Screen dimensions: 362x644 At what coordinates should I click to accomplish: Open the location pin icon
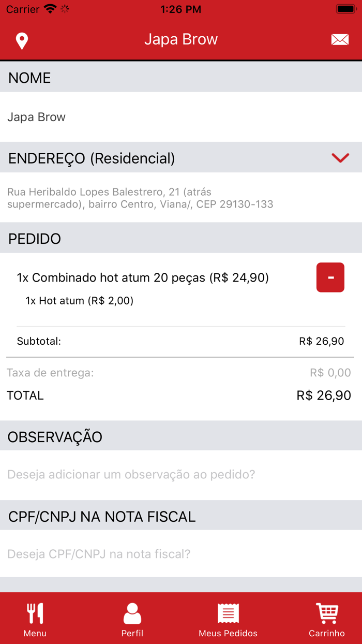(22, 38)
